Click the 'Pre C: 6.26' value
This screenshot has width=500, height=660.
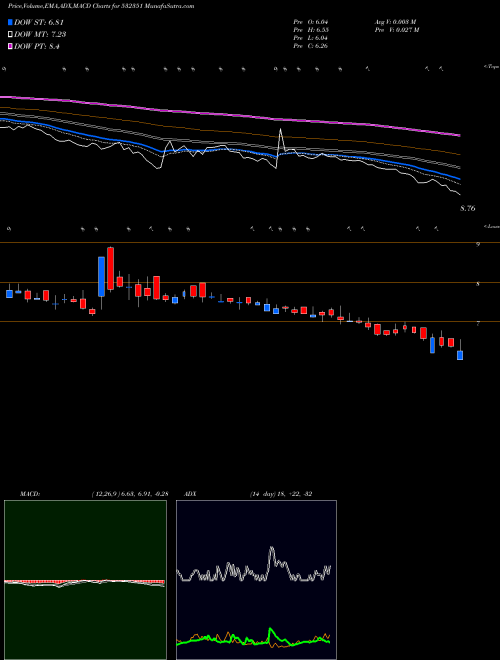(311, 46)
